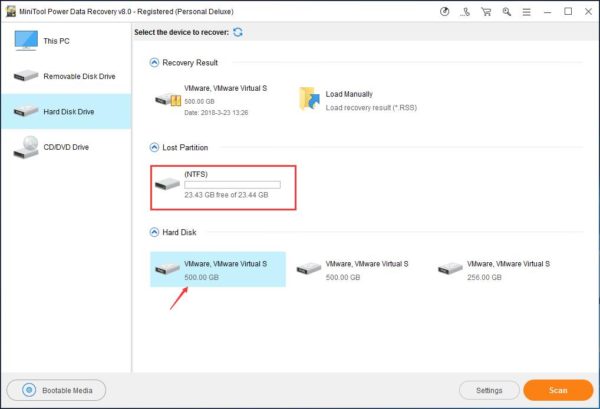Select the Load Manually folder icon
This screenshot has width=600, height=409.
click(309, 99)
